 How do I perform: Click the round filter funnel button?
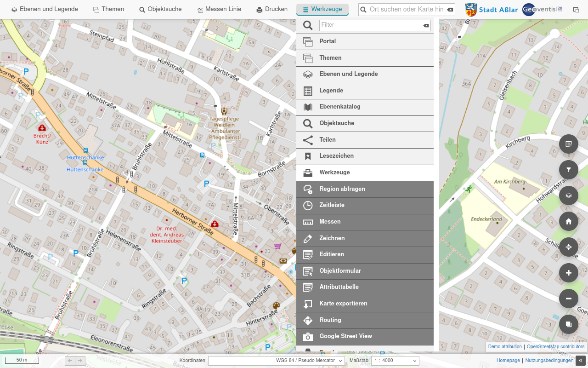tap(569, 170)
